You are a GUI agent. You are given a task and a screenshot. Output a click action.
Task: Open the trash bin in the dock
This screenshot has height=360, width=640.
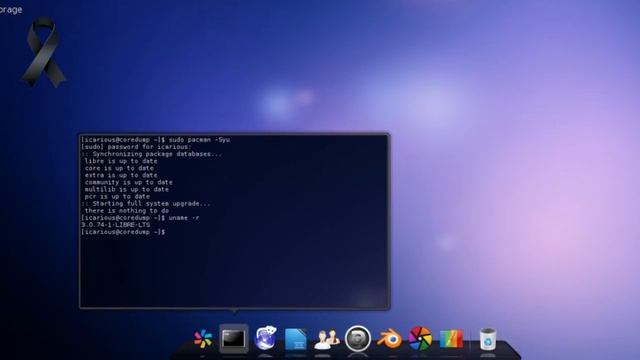[x=488, y=339]
